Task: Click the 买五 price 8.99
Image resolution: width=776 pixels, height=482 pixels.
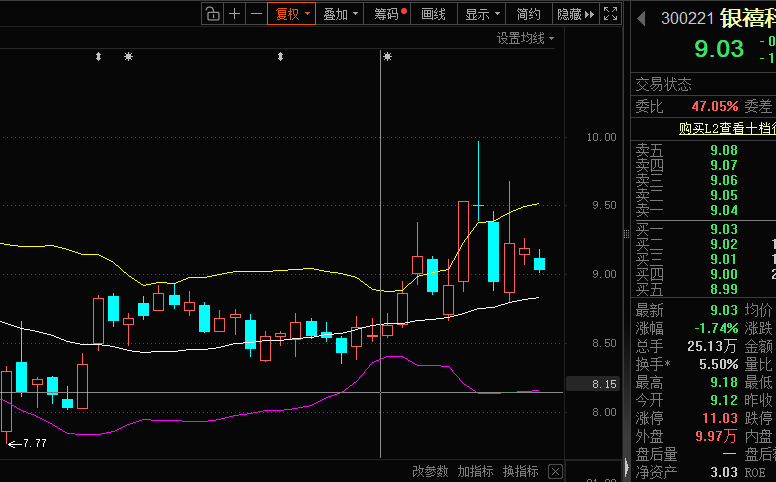Action: 724,289
